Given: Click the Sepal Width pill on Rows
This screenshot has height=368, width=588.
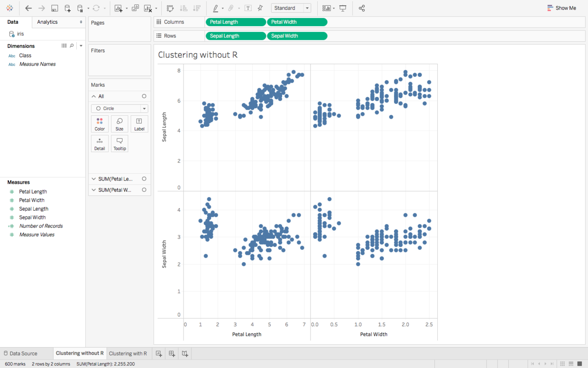Looking at the screenshot, I should (297, 36).
